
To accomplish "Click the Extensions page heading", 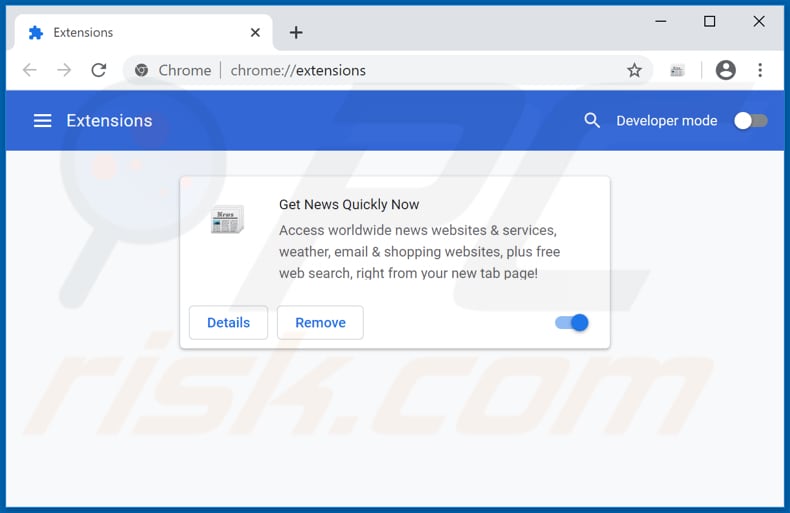I will pos(109,121).
